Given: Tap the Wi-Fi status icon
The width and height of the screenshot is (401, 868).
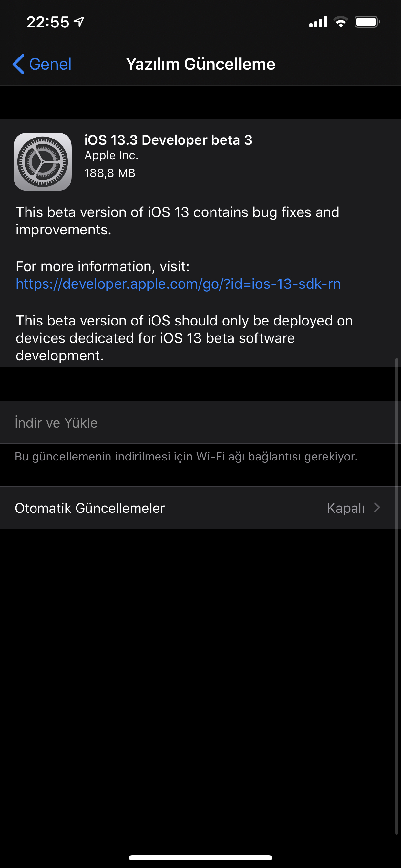Looking at the screenshot, I should [x=340, y=22].
